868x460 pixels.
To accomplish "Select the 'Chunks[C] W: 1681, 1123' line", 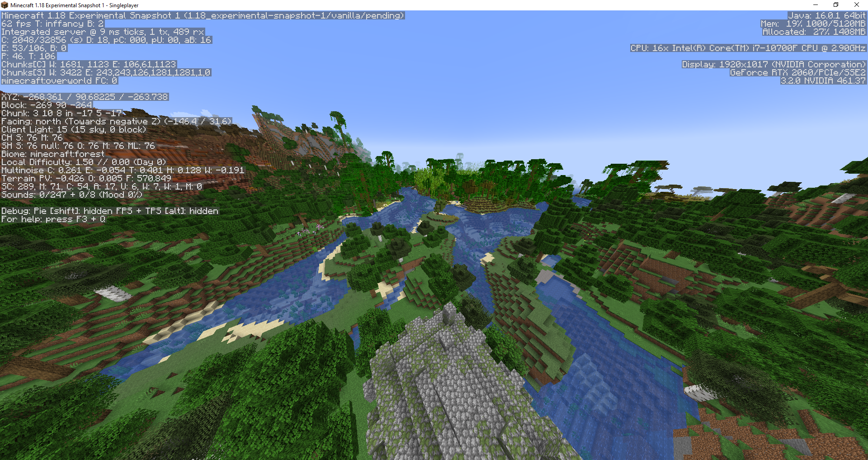I will click(x=89, y=65).
